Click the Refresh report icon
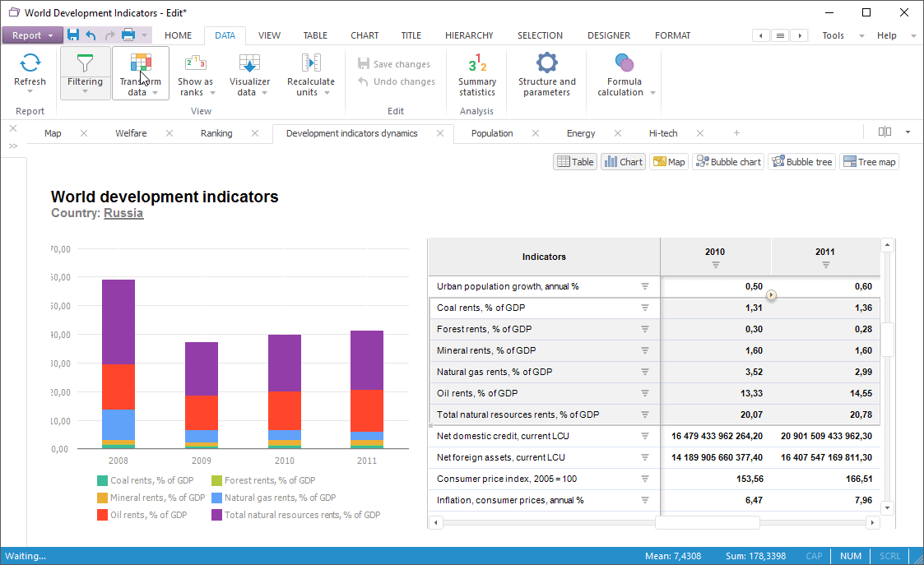This screenshot has height=565, width=924. pyautogui.click(x=30, y=63)
